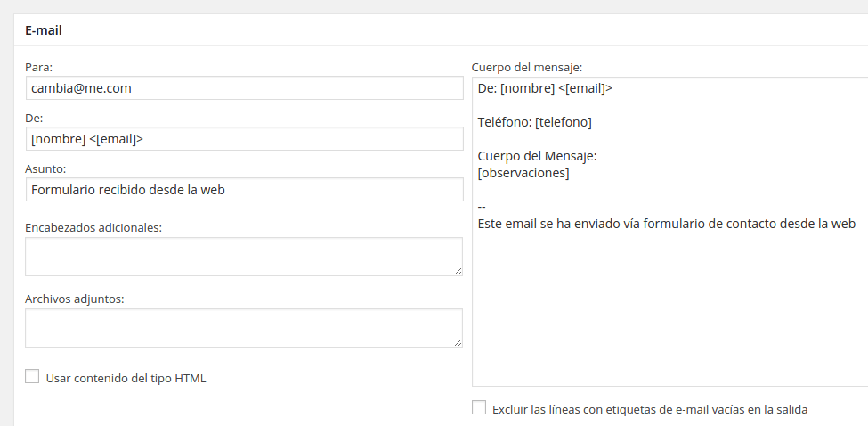
Task: Click the Cuerpo del mensaje label
Action: tap(526, 68)
